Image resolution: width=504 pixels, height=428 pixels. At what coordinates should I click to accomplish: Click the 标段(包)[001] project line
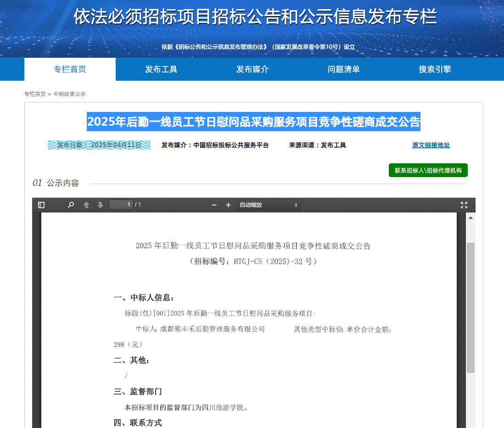[220, 314]
